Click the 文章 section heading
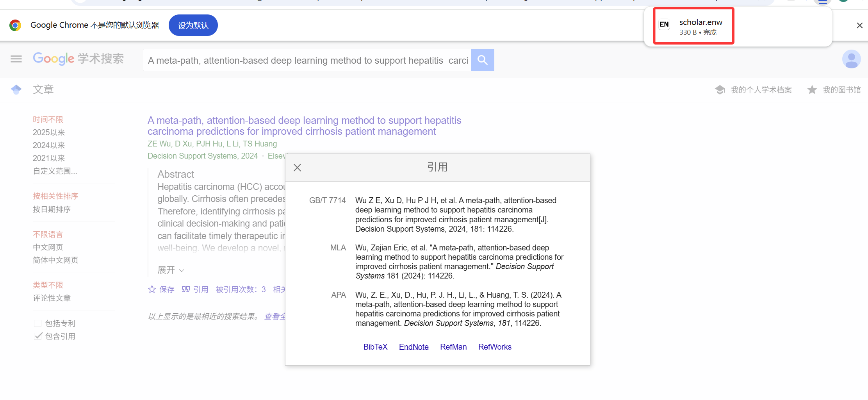 click(43, 90)
